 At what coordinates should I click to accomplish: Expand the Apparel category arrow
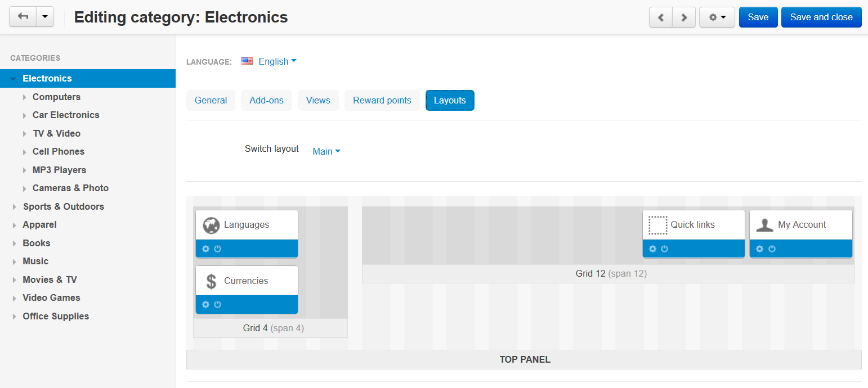tap(14, 225)
